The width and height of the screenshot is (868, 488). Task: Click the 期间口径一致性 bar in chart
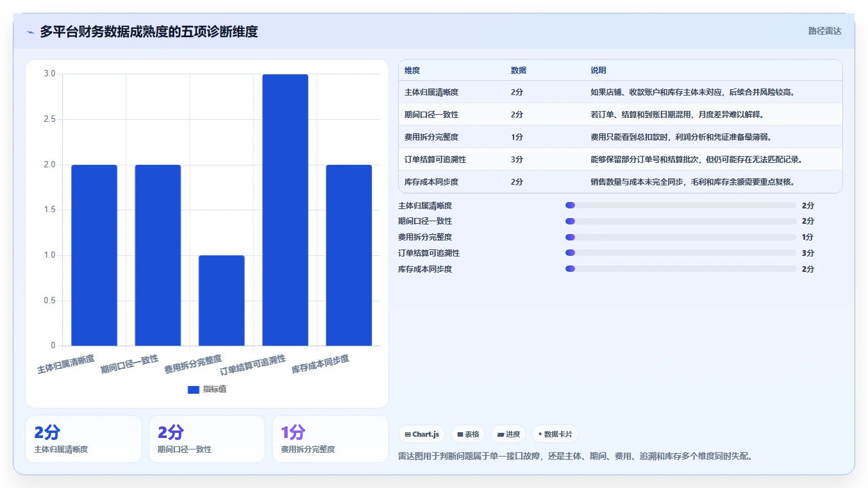(158, 255)
